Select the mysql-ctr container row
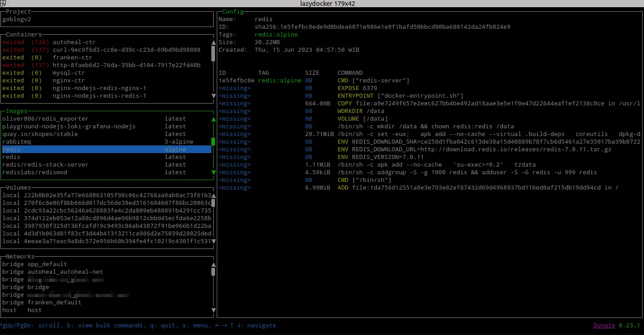 pyautogui.click(x=69, y=73)
